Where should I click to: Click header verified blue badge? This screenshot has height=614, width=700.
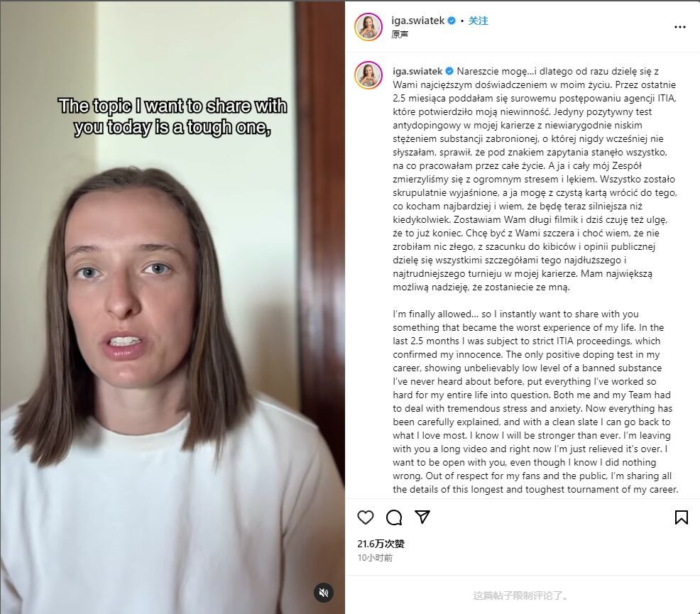point(452,21)
